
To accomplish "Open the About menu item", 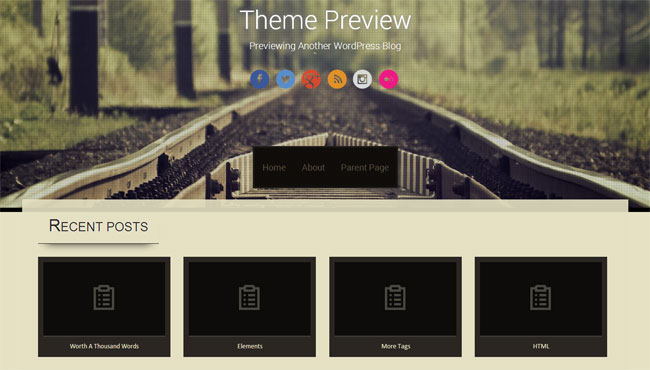I will tap(313, 167).
